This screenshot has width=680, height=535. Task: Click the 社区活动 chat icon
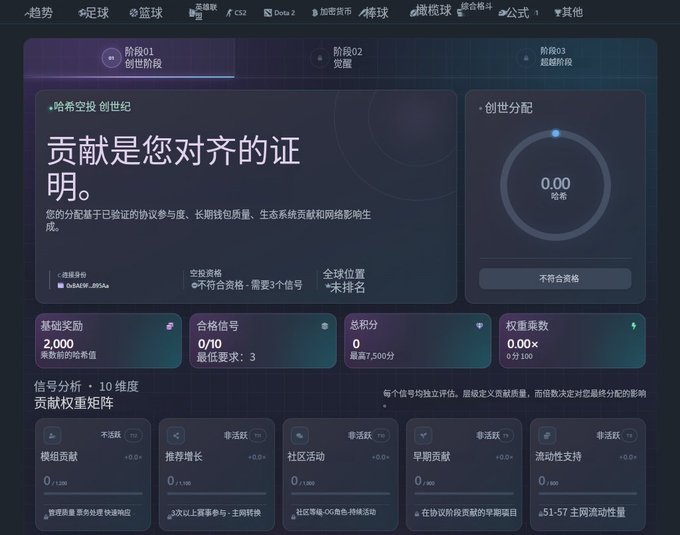click(300, 436)
